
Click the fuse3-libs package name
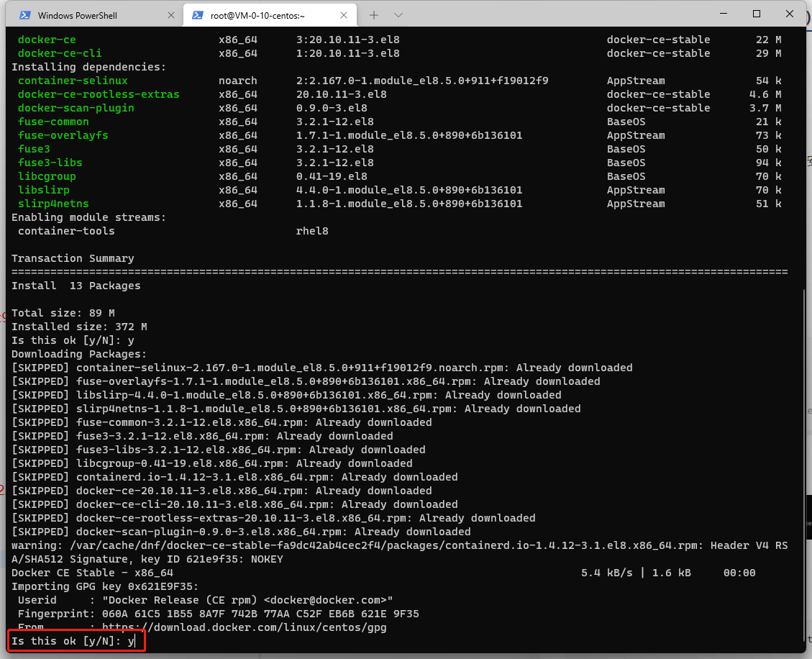50,162
